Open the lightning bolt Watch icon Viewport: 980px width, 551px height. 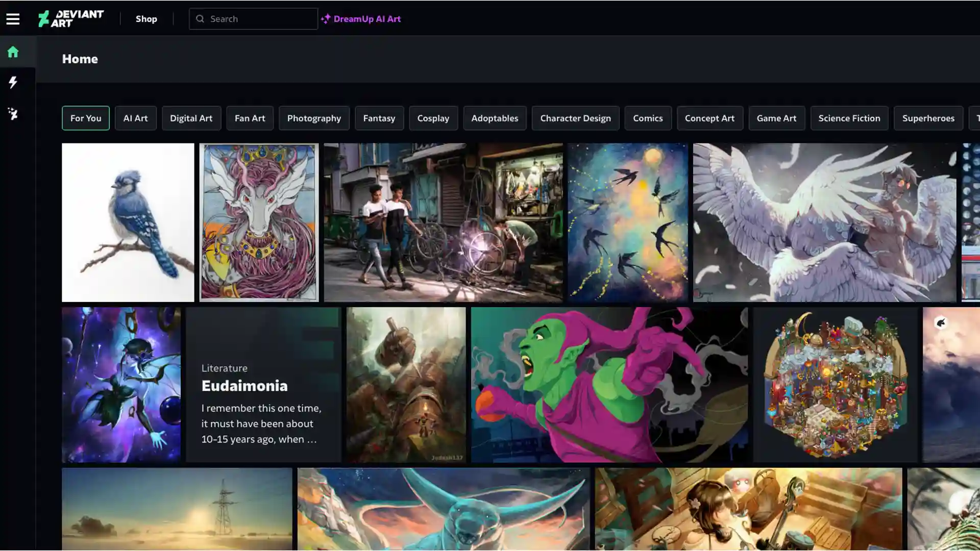13,83
